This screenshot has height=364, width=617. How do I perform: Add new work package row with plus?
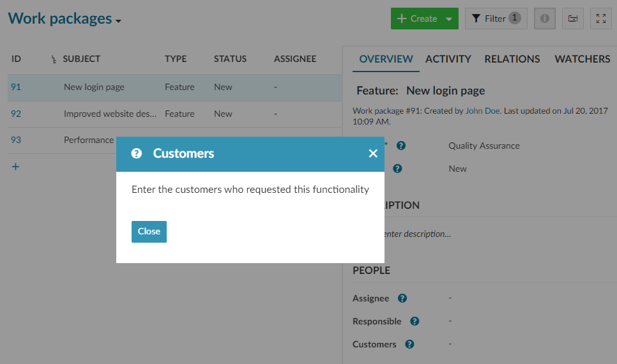pos(16,167)
